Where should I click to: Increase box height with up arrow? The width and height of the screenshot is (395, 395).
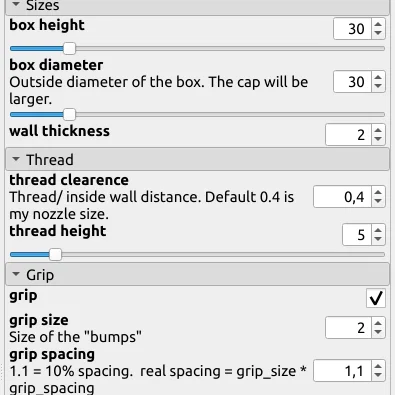coord(378,24)
